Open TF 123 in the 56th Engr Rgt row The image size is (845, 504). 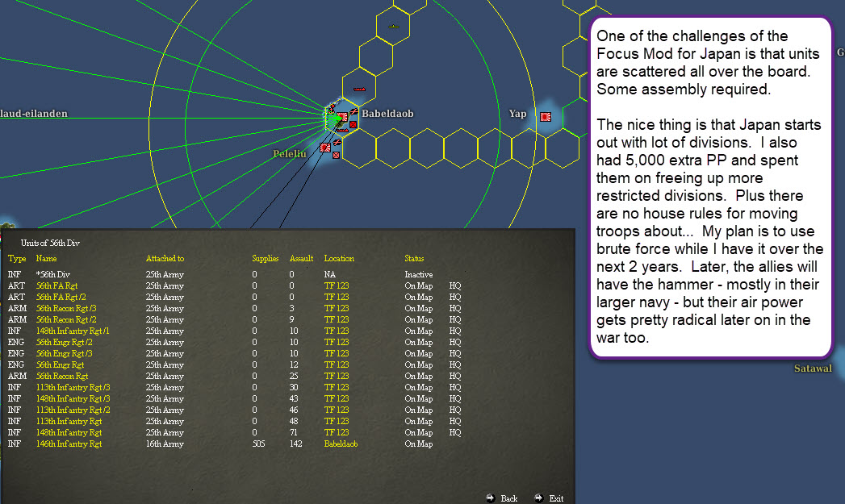point(337,365)
